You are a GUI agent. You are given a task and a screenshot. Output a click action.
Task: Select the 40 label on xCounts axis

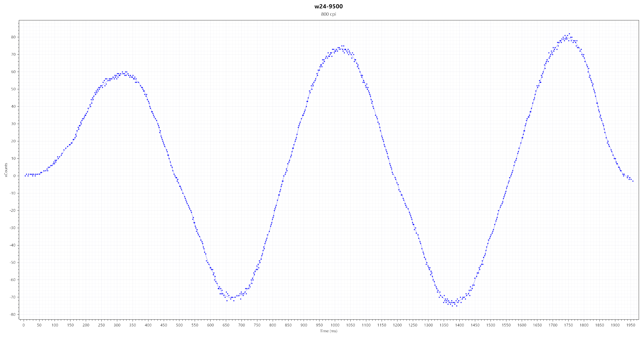13,106
